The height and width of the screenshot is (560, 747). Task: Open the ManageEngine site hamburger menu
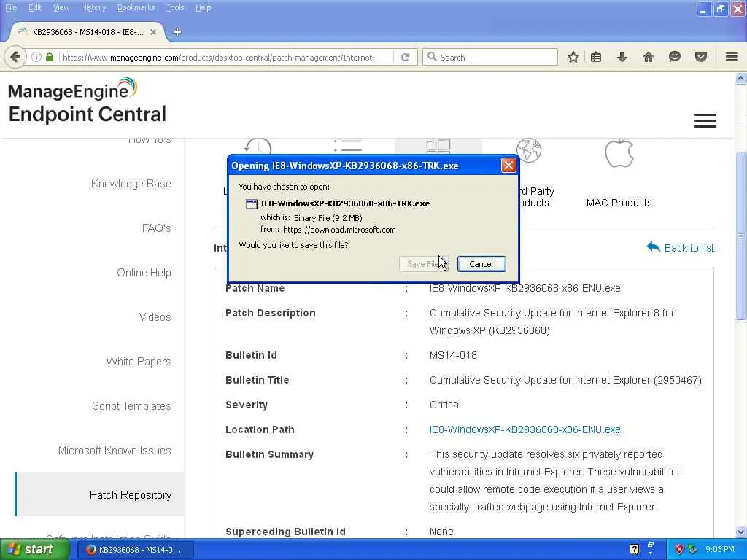coord(705,120)
